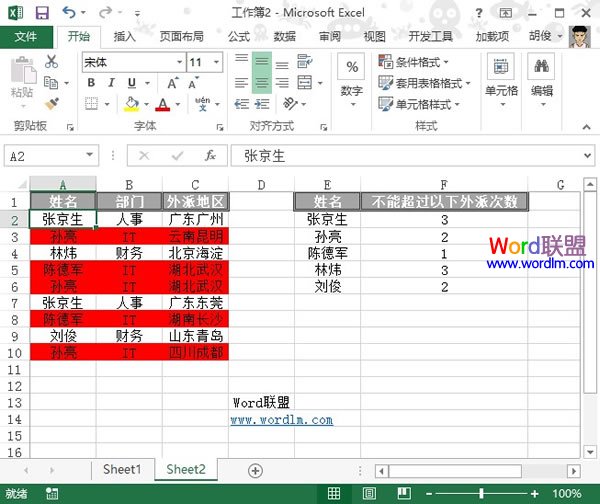This screenshot has height=504, width=600.
Task: Toggle middle vertical alignment
Action: click(x=262, y=61)
